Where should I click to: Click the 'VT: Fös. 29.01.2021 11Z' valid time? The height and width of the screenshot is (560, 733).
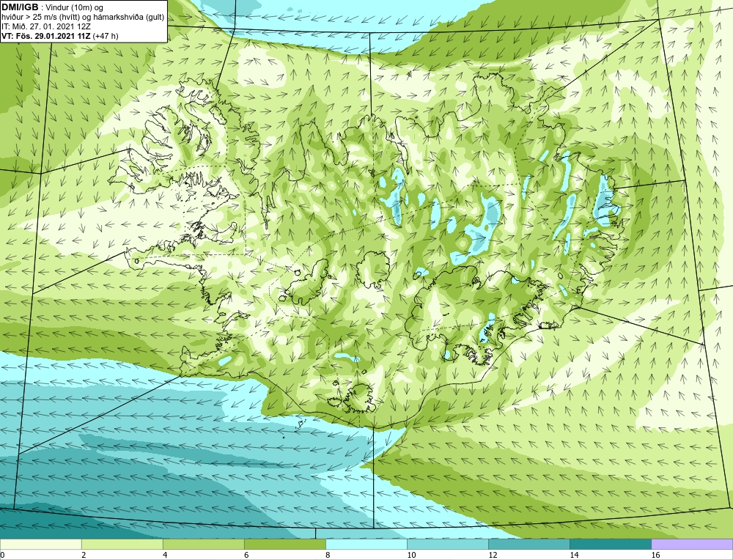tap(46, 36)
